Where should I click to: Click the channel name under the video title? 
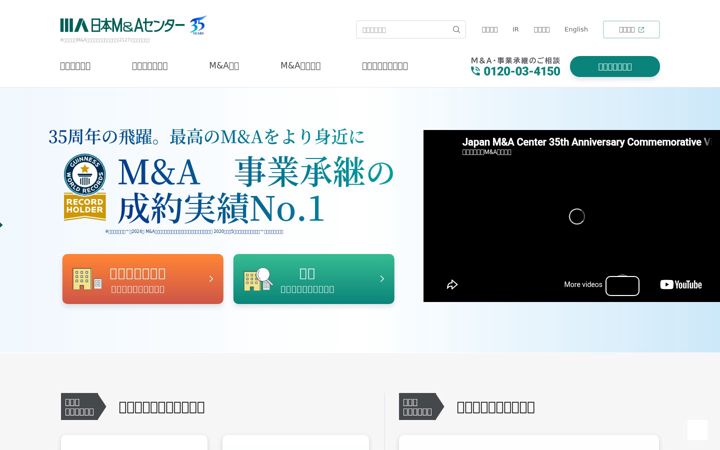coord(487,152)
